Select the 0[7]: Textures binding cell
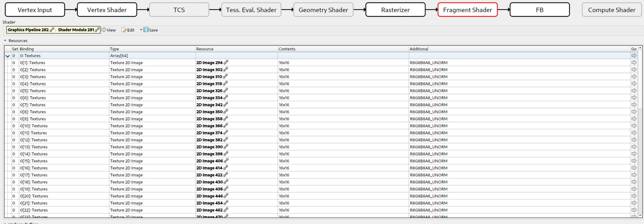 [64, 105]
